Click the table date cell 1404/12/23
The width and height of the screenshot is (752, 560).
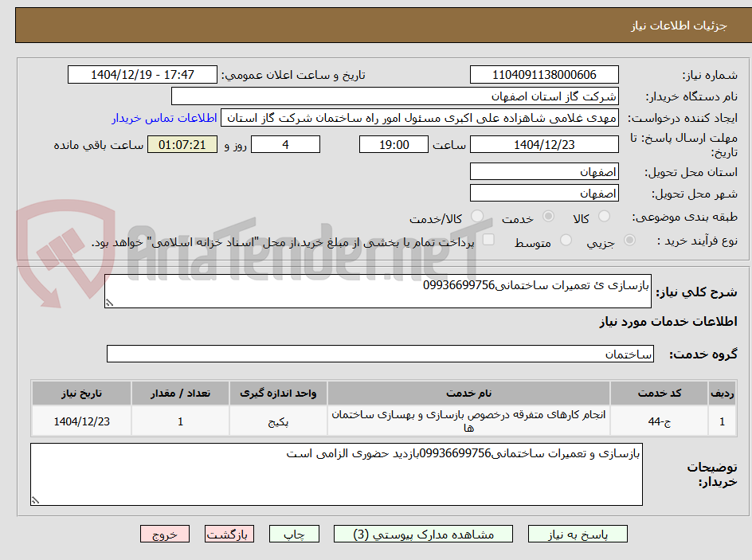(81, 421)
